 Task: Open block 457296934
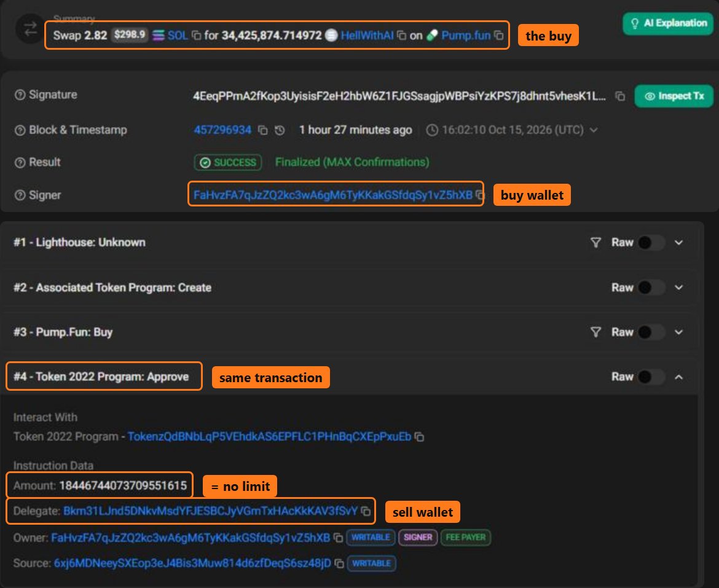pyautogui.click(x=222, y=130)
